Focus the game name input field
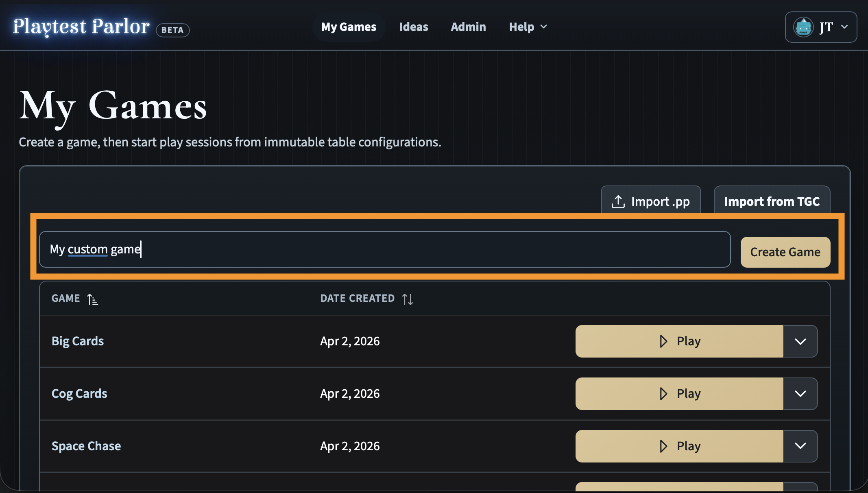868x493 pixels. [x=385, y=249]
